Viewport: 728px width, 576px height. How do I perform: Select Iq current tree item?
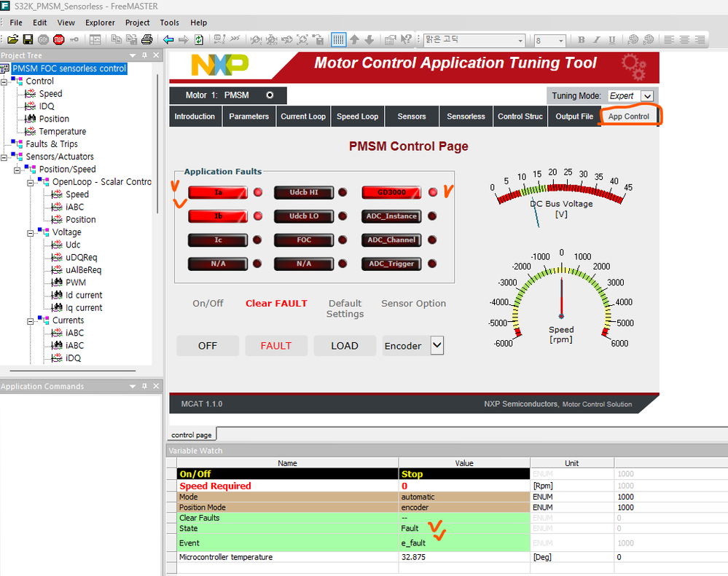tap(84, 307)
